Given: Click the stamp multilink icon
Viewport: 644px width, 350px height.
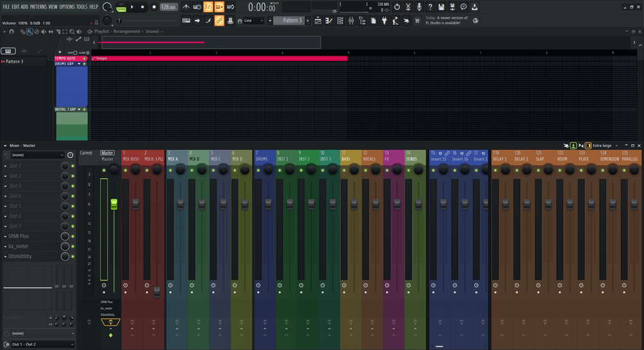Looking at the screenshot, I should (x=231, y=21).
